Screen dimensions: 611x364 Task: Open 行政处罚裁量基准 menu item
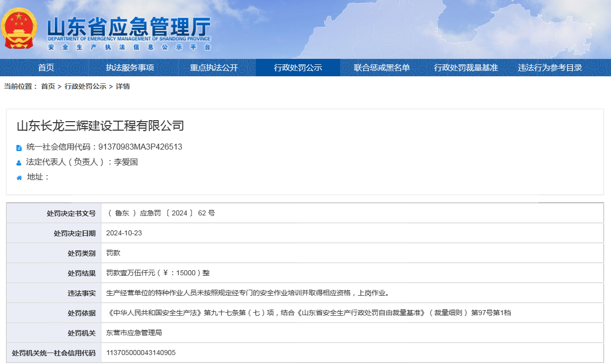(466, 68)
